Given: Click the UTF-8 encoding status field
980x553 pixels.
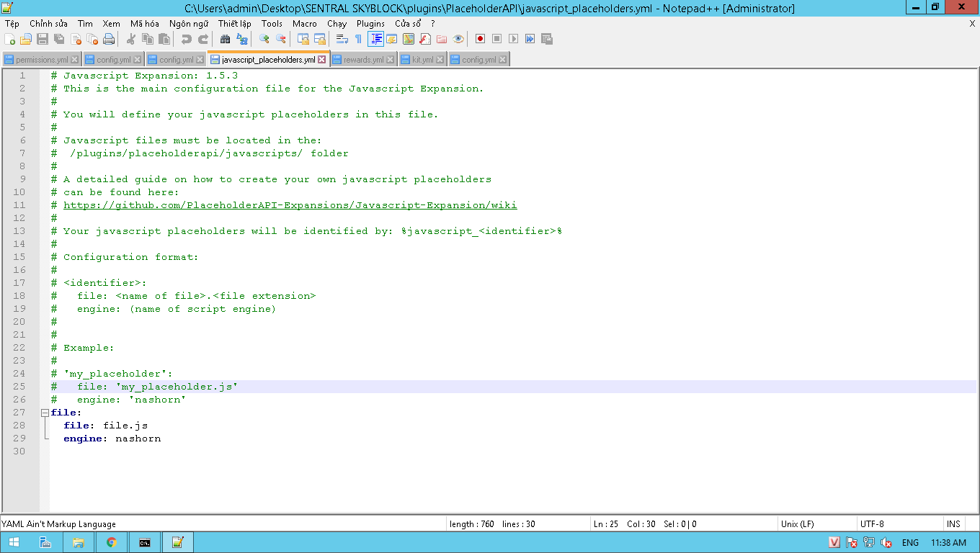Looking at the screenshot, I should pos(872,524).
